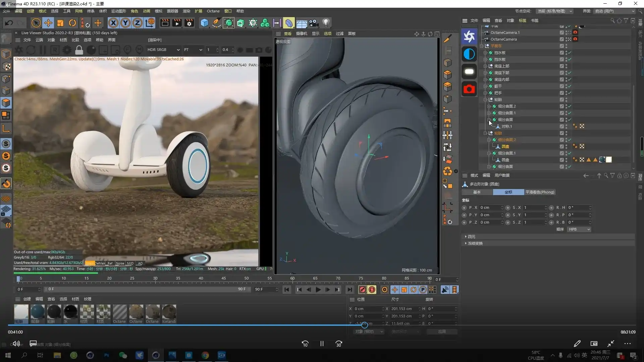Click Render to Picture Viewer icon
The image size is (644, 362).
[177, 23]
